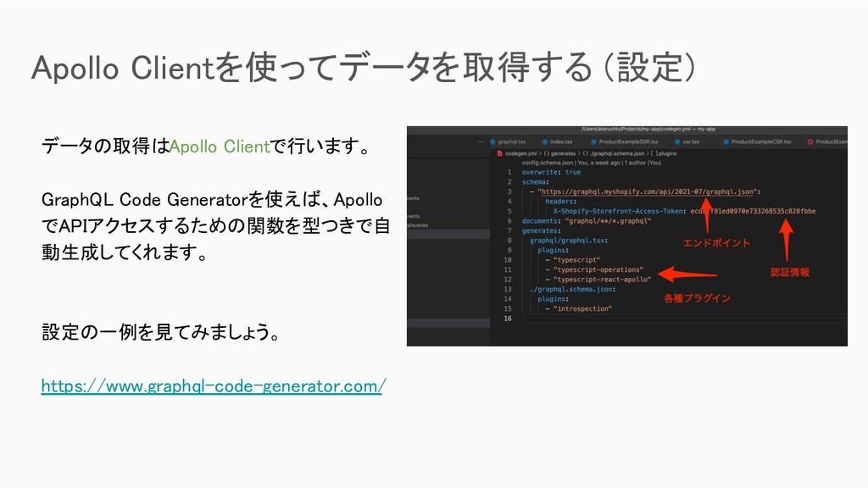Click the 'overwrite: true' code line

pyautogui.click(x=551, y=172)
